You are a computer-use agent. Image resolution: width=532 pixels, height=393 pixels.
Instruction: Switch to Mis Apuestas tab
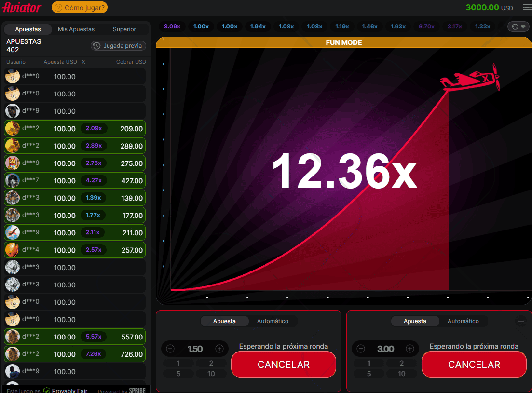(76, 29)
